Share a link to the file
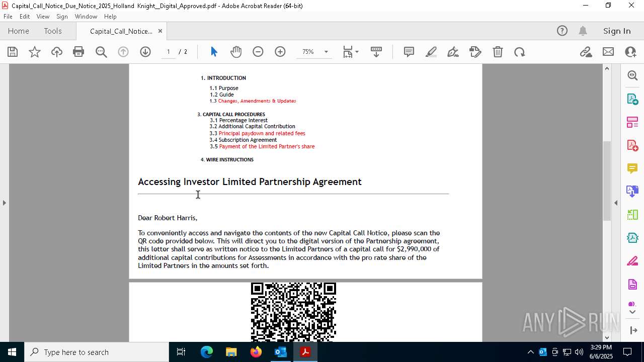This screenshot has height=362, width=644. pos(586,52)
